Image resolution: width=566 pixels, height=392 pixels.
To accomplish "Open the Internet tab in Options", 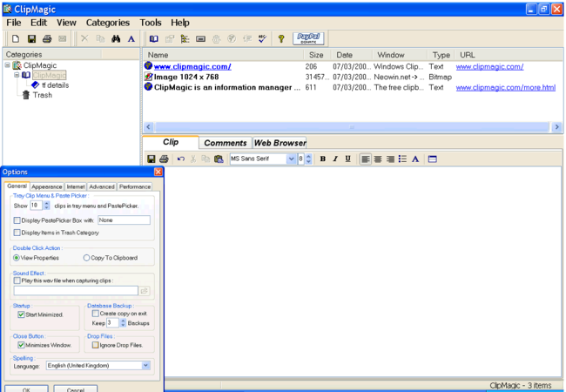I will (76, 186).
